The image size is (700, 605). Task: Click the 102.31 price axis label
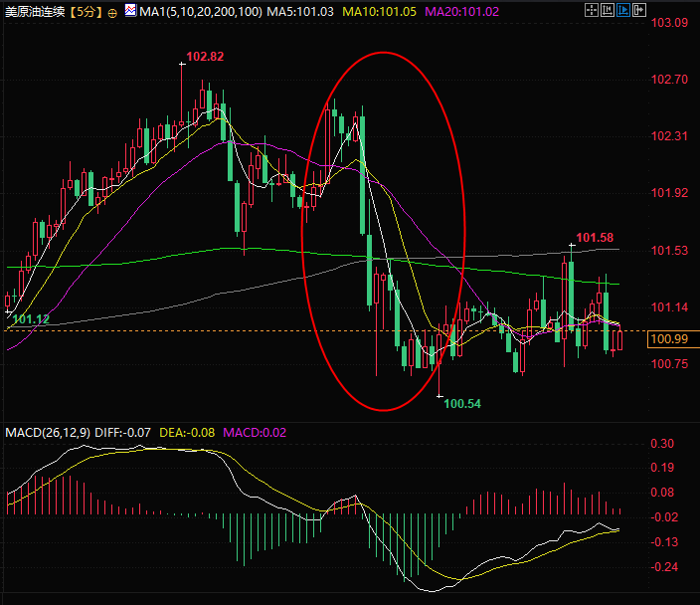point(669,136)
